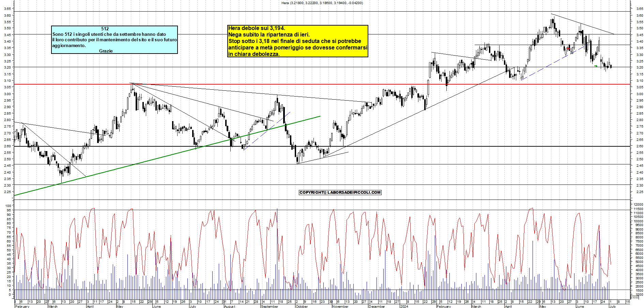Screen dimensions: 644x308
Task: Click the "December" month label on the time axis
Action: pos(377,306)
